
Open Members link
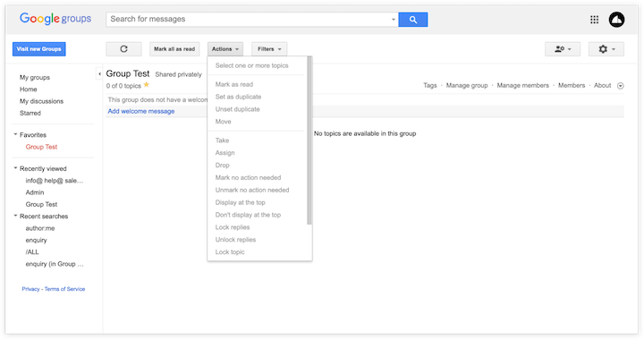click(572, 85)
